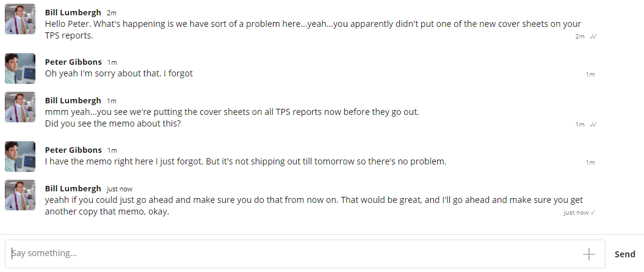Open Peter Gibbons' avatar on 'I forgot' message
This screenshot has width=644, height=272.
(x=20, y=68)
